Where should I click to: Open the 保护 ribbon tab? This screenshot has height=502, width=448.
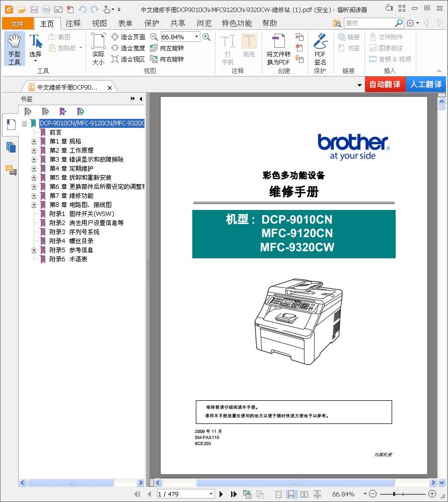[152, 23]
